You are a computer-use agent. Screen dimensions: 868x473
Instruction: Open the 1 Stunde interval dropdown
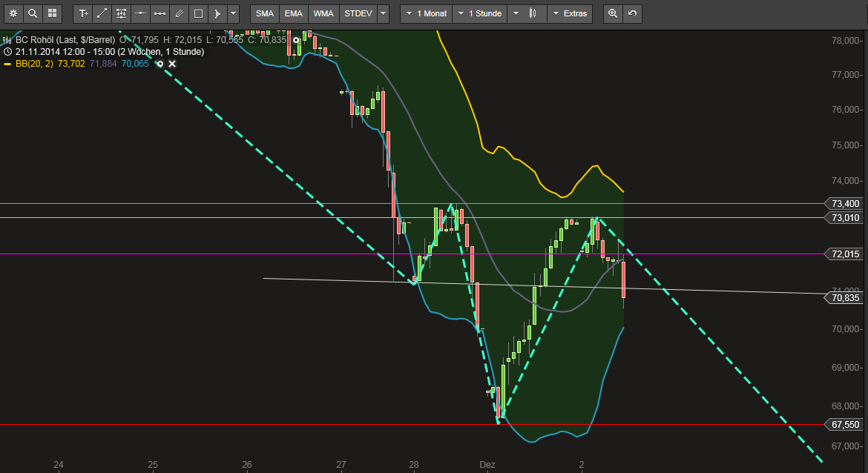480,13
